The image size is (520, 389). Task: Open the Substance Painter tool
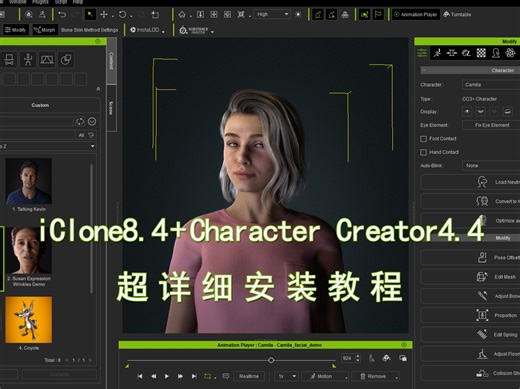tap(194, 30)
